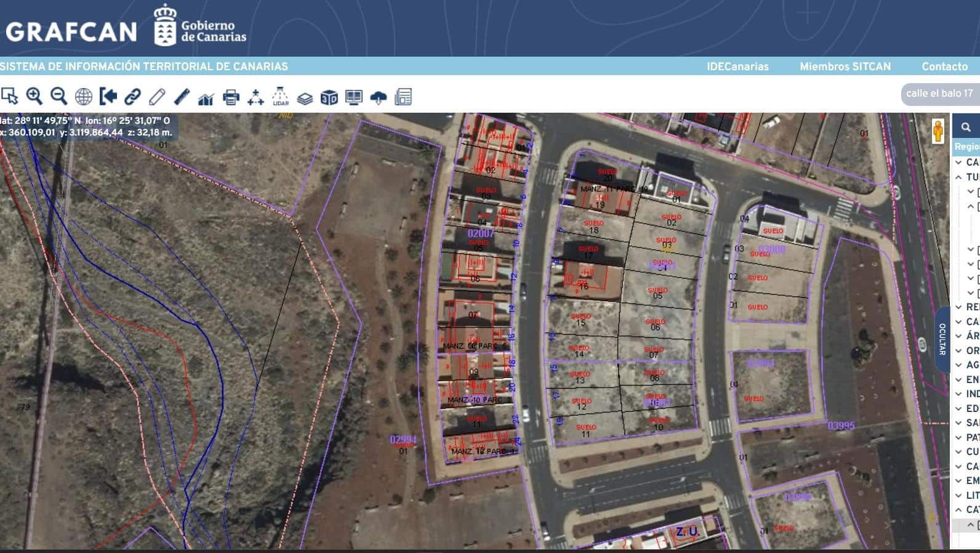Click the cloud download icon
This screenshot has width=980, height=553.
click(x=379, y=97)
